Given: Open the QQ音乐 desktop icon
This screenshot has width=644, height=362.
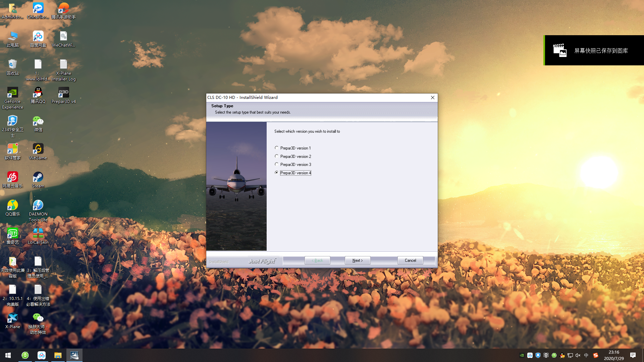Looking at the screenshot, I should point(12,208).
